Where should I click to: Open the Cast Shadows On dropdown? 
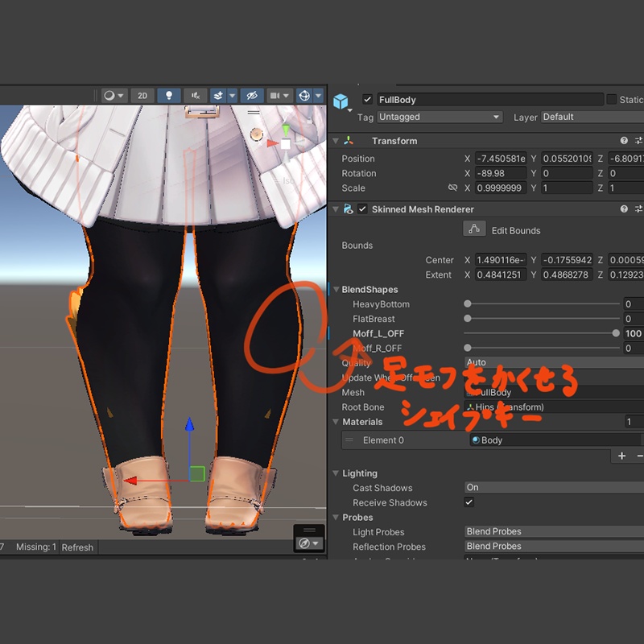coord(554,488)
